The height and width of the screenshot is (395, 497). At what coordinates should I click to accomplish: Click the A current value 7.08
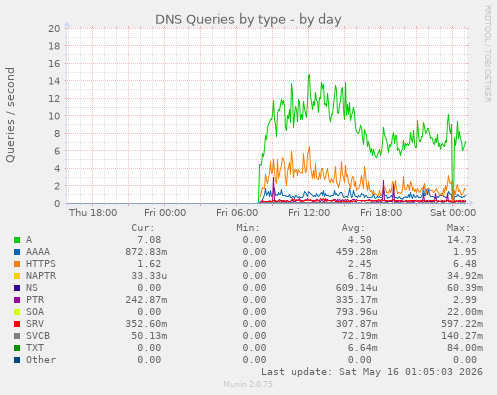[149, 240]
